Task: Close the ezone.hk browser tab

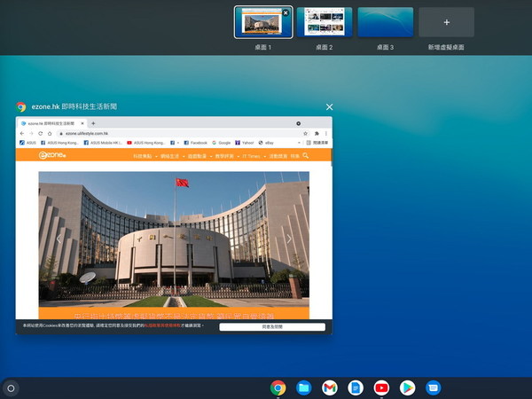Action: (82, 123)
